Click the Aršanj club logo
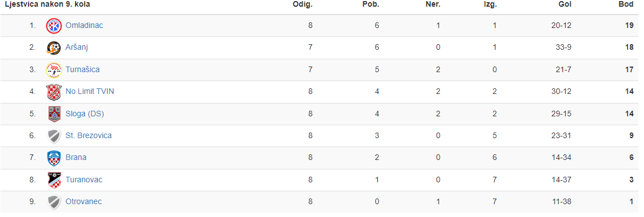Viewport: 644px width, 217px height. coord(54,48)
